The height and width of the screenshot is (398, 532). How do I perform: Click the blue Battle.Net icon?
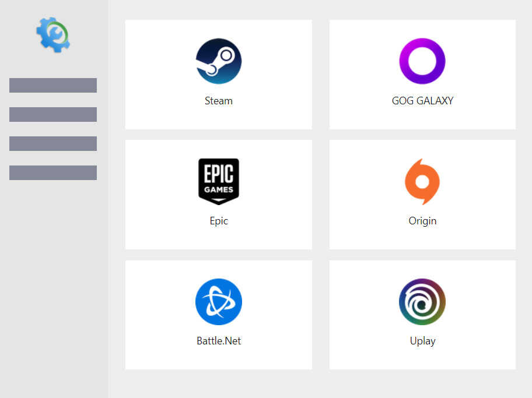(x=219, y=302)
